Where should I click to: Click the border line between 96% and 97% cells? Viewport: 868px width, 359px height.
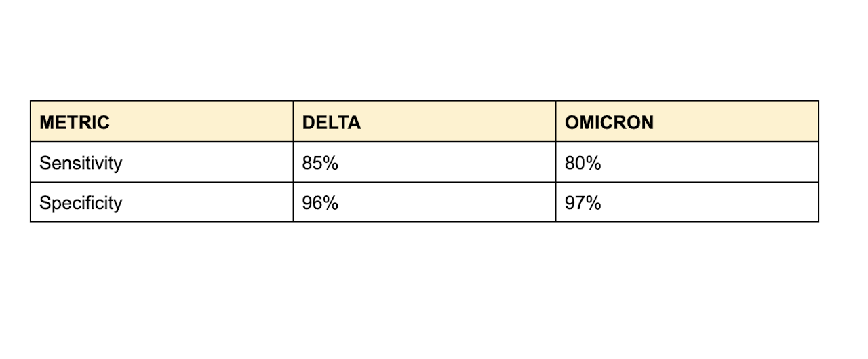(x=555, y=202)
